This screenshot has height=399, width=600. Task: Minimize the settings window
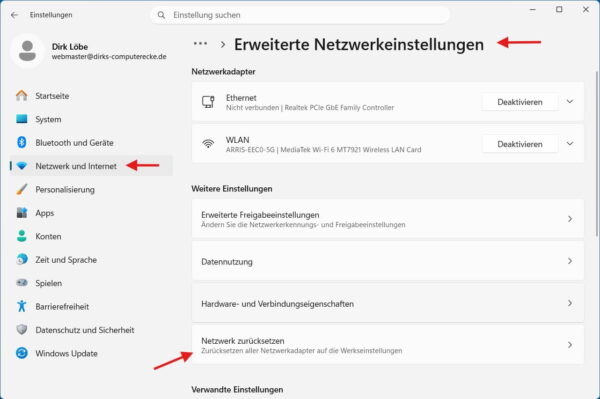(532, 10)
